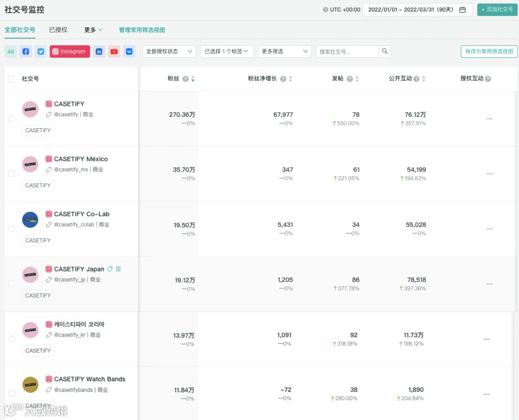Screen dimensions: 519x420
Task: Toggle select-all checkbox in table header
Action: 12,79
